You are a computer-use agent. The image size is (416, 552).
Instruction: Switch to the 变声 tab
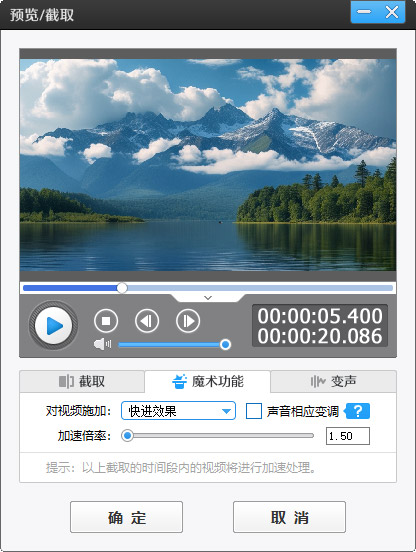coord(333,381)
